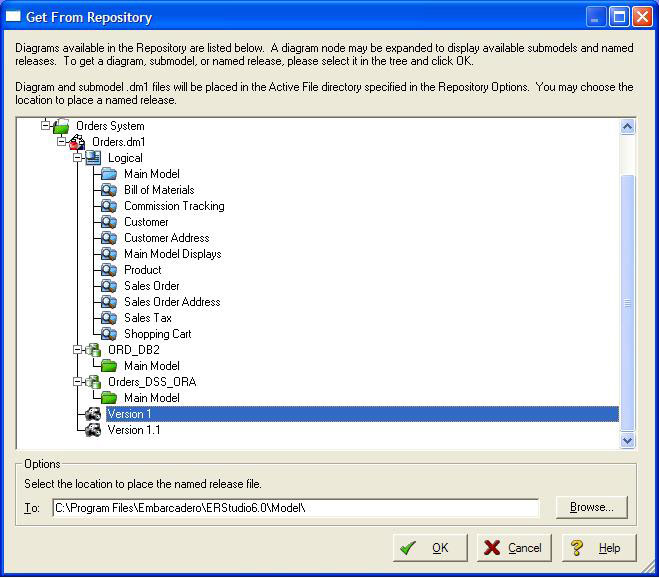The height and width of the screenshot is (578, 659).
Task: Click the submodel icon next to the Customer row
Action: pos(109,222)
